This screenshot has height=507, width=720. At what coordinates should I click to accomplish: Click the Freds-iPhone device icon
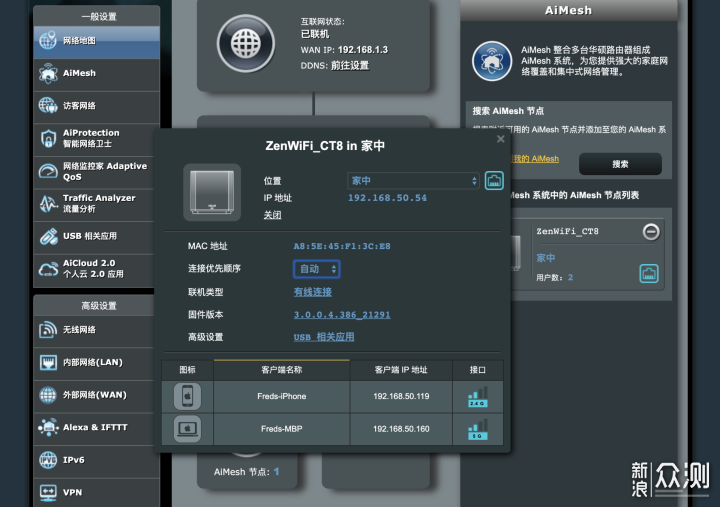(x=187, y=396)
